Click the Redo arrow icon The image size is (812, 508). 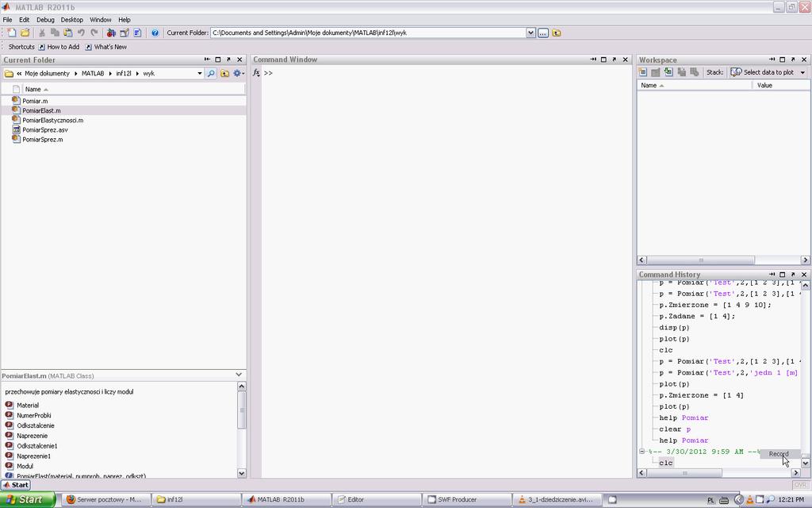[94, 33]
